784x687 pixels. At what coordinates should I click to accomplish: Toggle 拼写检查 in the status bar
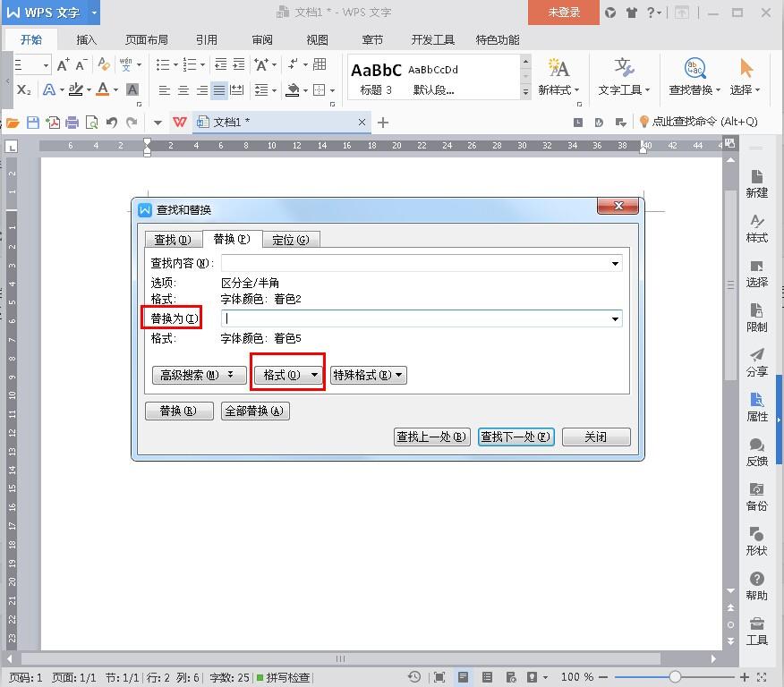[x=283, y=677]
